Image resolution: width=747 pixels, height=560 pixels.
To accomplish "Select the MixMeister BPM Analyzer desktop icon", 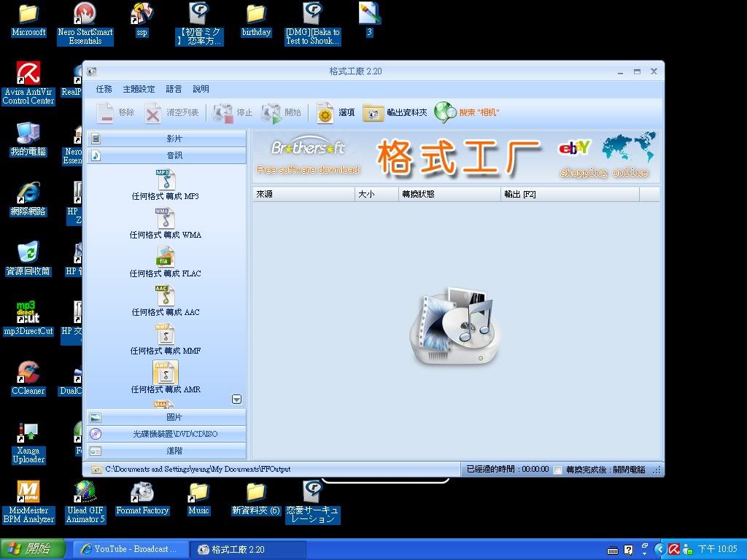I will 28,502.
